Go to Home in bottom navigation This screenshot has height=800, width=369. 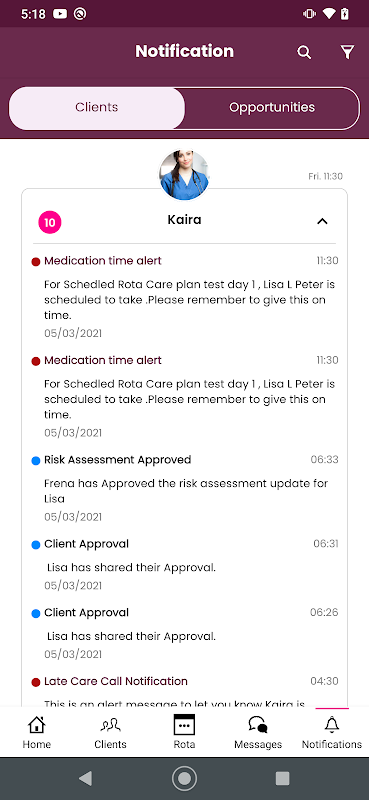pyautogui.click(x=37, y=732)
